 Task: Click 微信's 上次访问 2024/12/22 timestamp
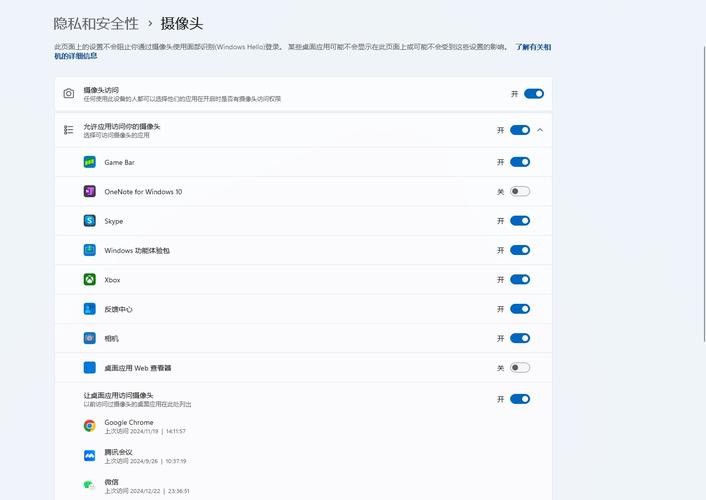147,491
